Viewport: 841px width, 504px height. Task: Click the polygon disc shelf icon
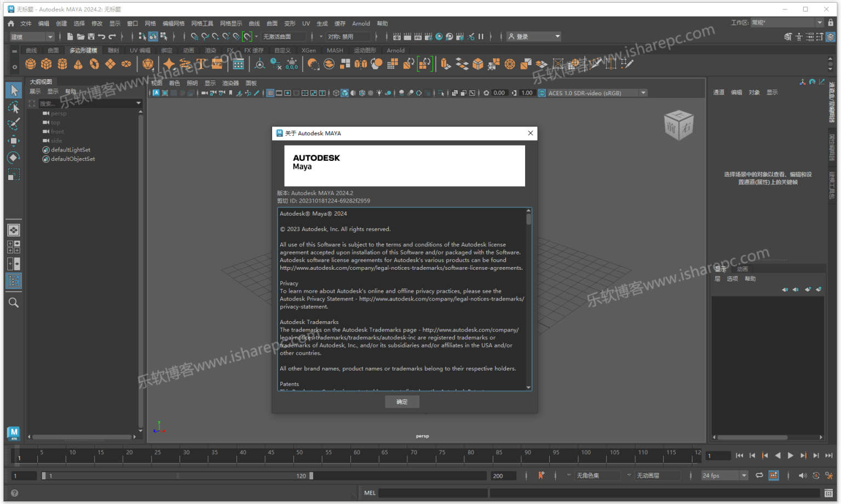pyautogui.click(x=126, y=64)
